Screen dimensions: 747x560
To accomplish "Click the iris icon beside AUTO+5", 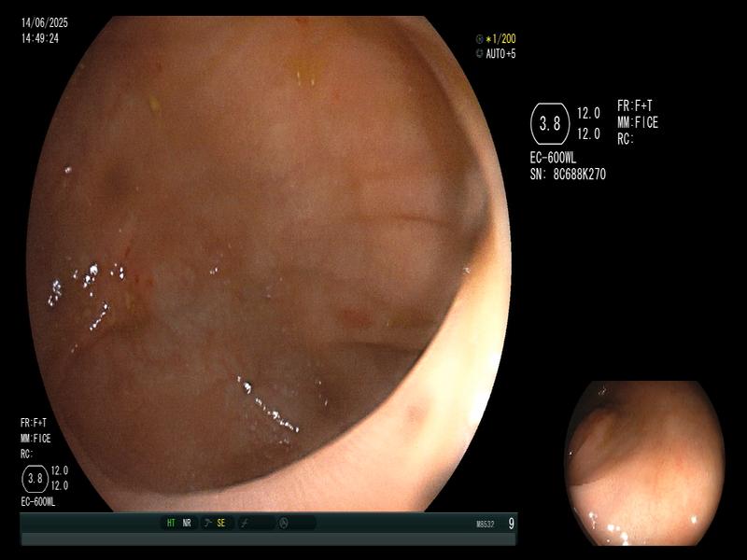I will pos(479,54).
